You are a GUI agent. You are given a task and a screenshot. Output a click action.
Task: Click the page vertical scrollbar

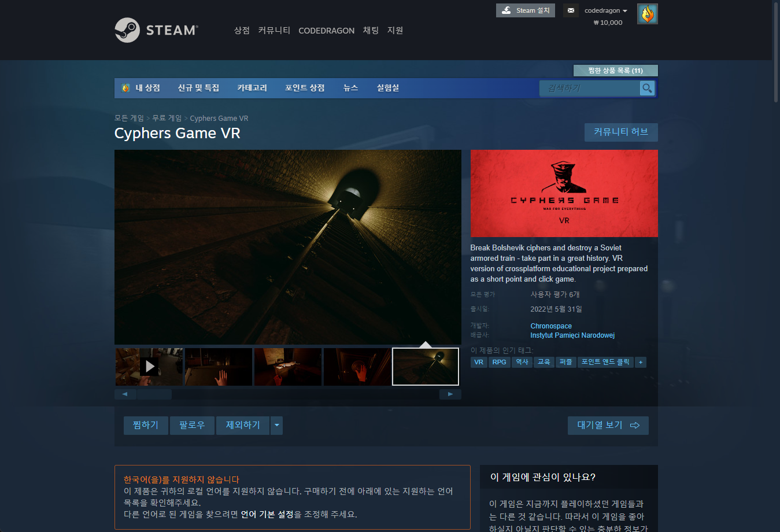(776, 52)
